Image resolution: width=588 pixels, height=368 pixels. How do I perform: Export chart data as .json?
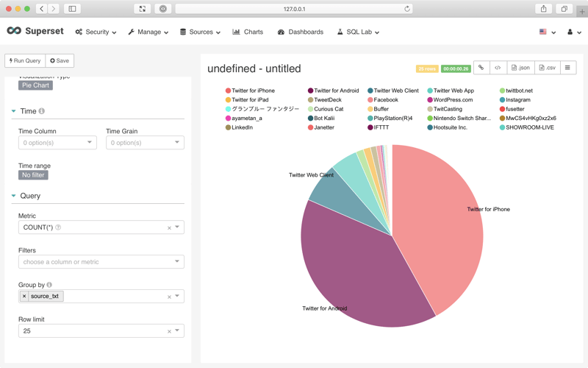pyautogui.click(x=520, y=68)
